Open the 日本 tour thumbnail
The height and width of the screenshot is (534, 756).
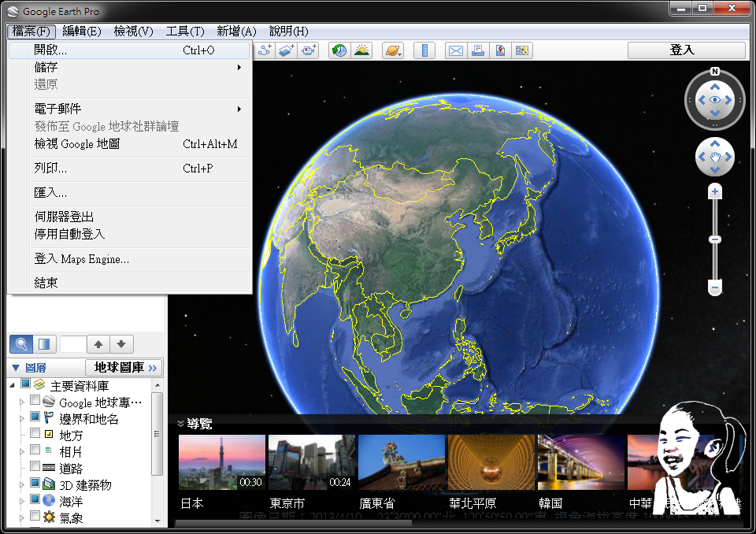click(222, 462)
